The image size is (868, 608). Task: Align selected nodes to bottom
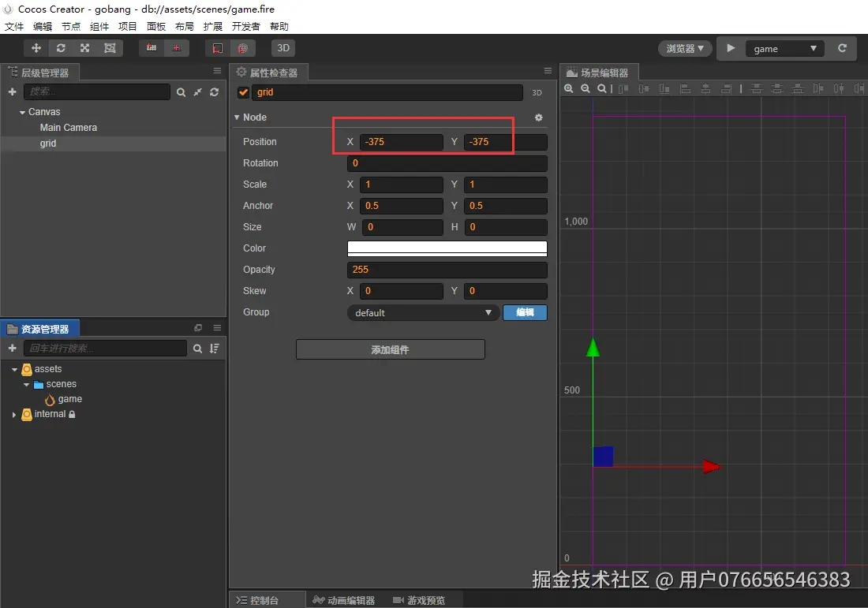click(x=664, y=88)
